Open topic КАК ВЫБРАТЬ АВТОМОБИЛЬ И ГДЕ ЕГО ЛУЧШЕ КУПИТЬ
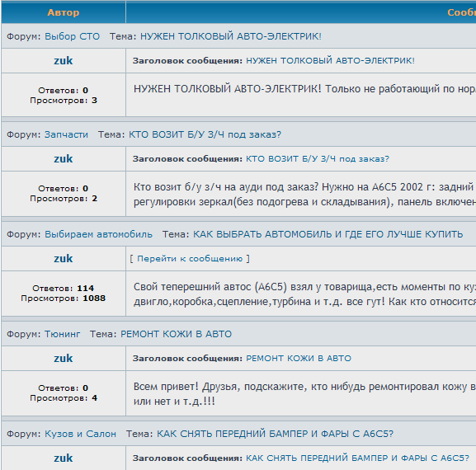The width and height of the screenshot is (476, 470). [x=328, y=234]
